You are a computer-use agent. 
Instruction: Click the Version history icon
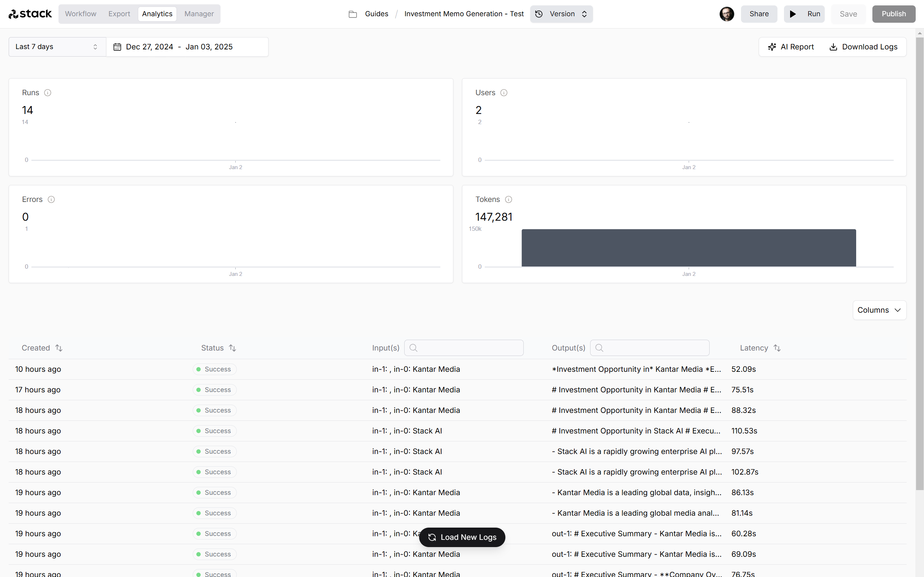click(x=540, y=13)
